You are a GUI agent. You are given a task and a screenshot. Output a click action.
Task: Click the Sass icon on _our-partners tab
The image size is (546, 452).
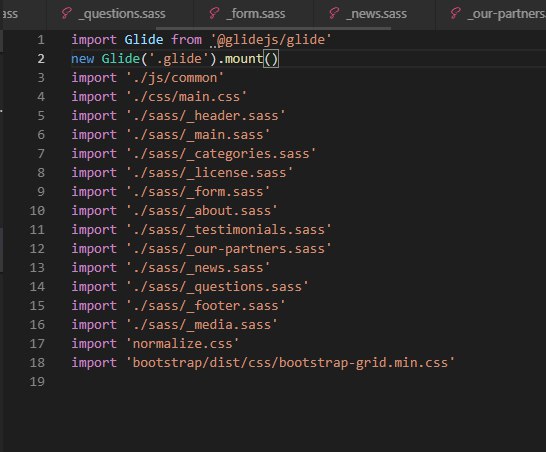pos(455,13)
